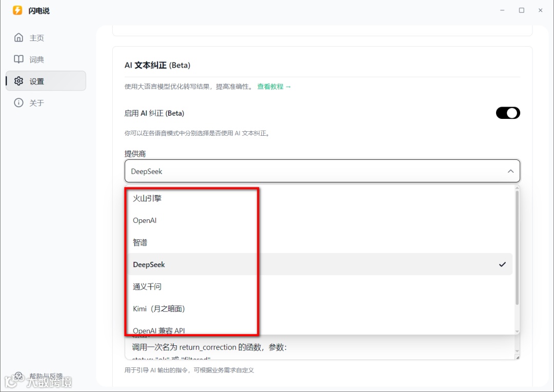Open the 关于 navigation item
The image size is (554, 392).
click(46, 102)
